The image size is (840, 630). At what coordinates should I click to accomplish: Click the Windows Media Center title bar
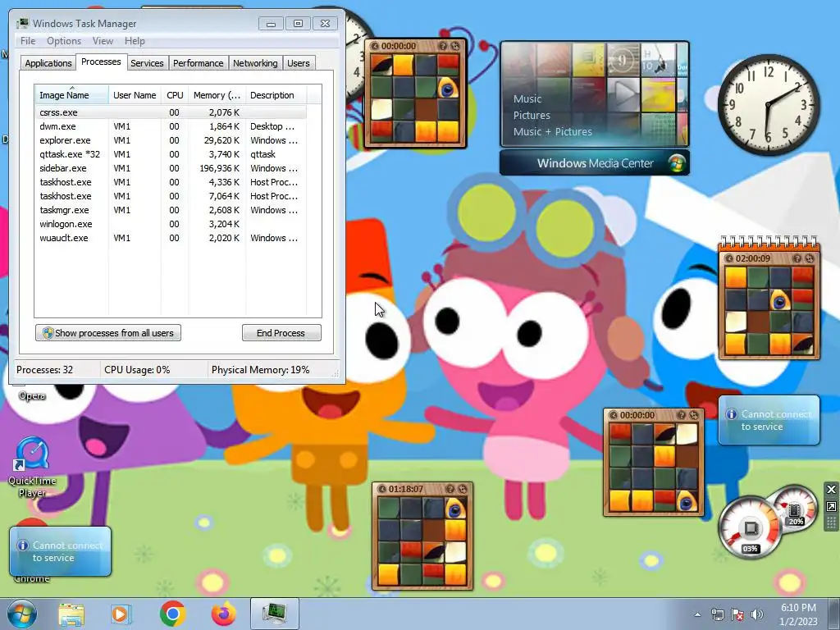pos(595,163)
